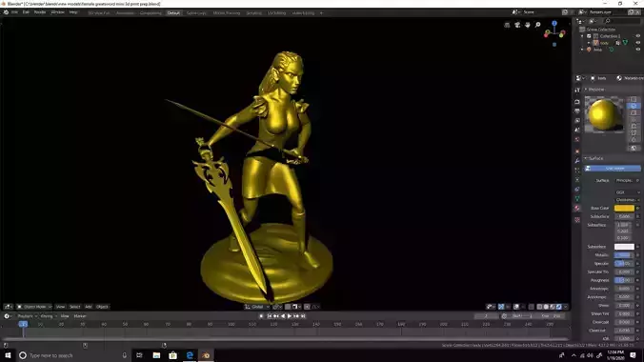Select the sphere preview shape button
Image resolution: width=644 pixels, height=362 pixels.
634,106
